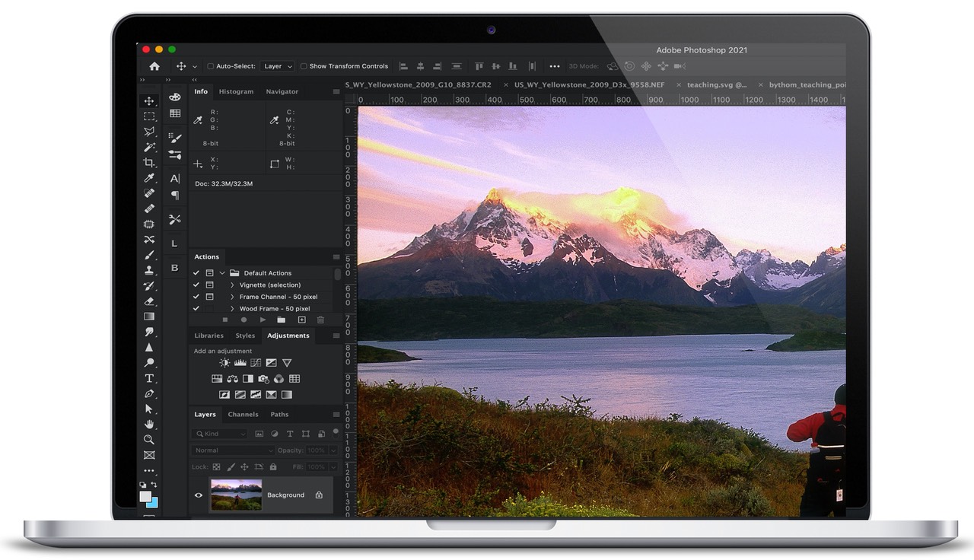Viewport: 974px width, 560px height.
Task: Open the Edit Toolbar three-dots button
Action: 149,471
